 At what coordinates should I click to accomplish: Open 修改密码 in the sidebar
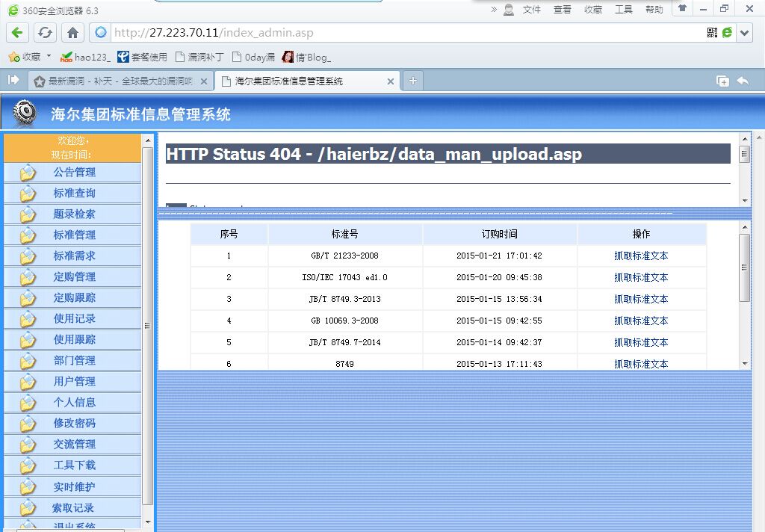click(74, 424)
